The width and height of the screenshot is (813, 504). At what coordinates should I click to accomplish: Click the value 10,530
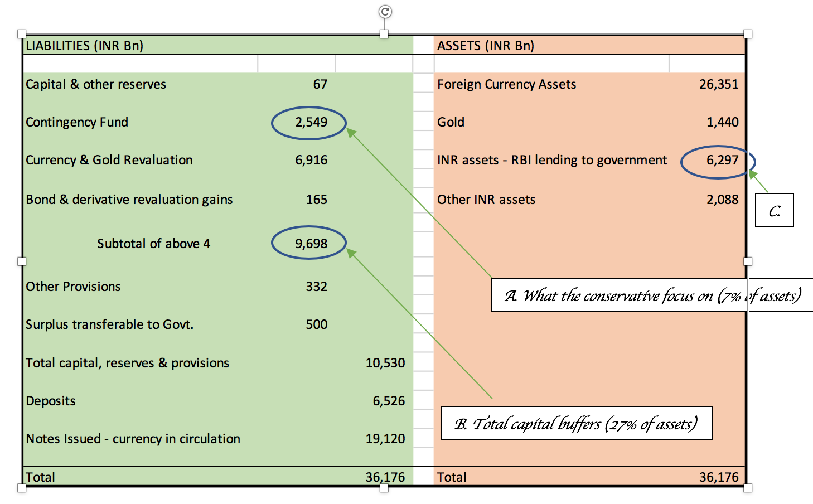pos(385,363)
